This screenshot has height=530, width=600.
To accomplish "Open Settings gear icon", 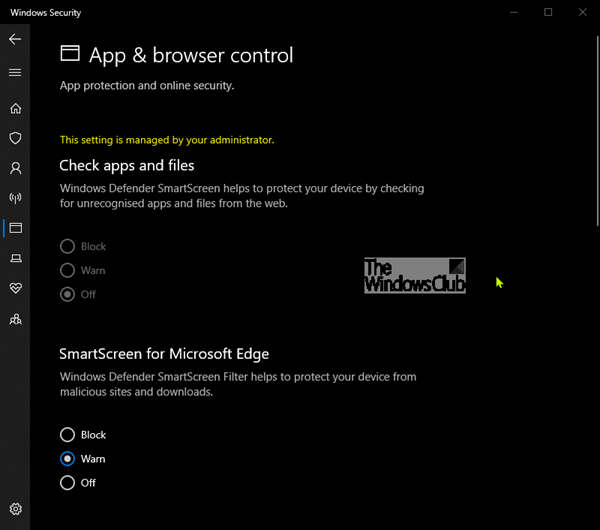I will point(15,510).
